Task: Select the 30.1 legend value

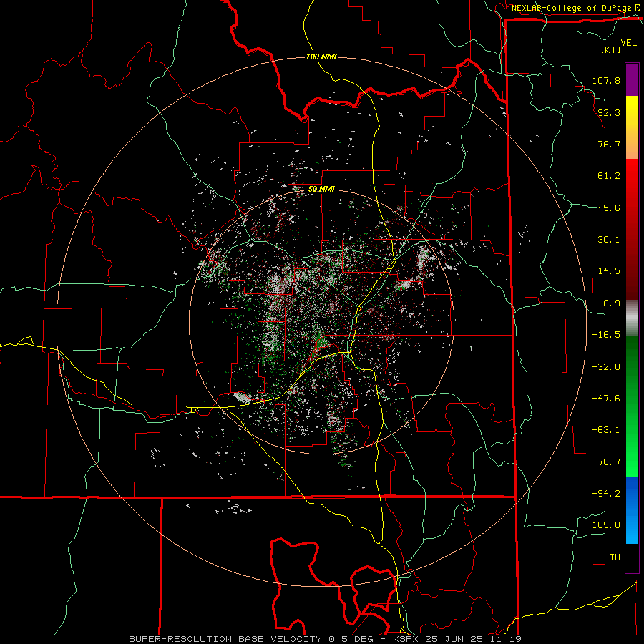Action: click(609, 240)
